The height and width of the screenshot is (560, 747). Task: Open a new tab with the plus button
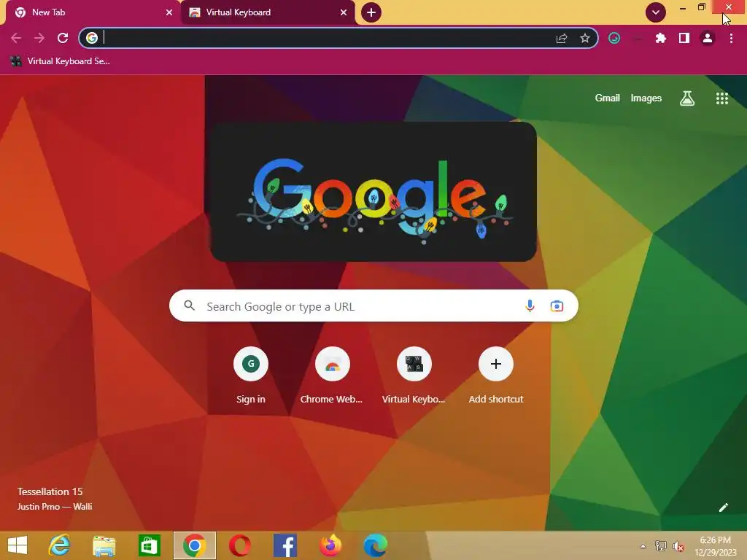click(371, 12)
